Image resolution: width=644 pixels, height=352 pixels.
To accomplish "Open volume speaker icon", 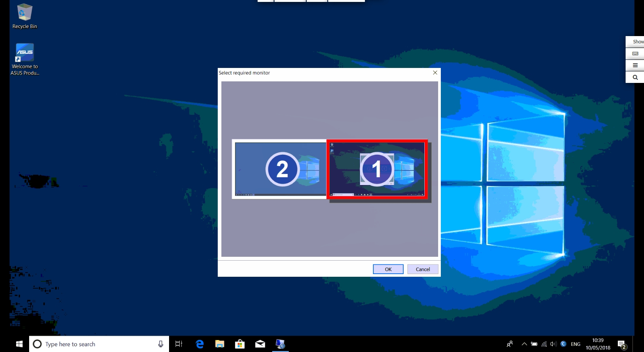I will pos(554,344).
